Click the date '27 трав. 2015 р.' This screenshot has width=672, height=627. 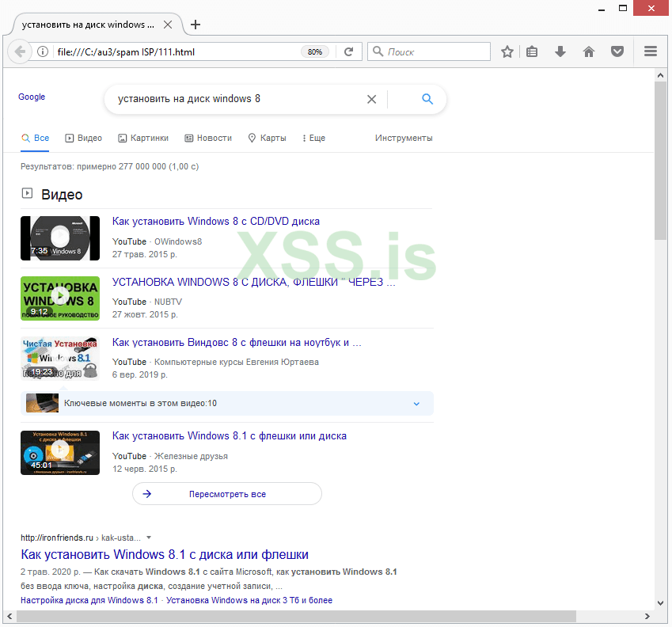pos(144,255)
